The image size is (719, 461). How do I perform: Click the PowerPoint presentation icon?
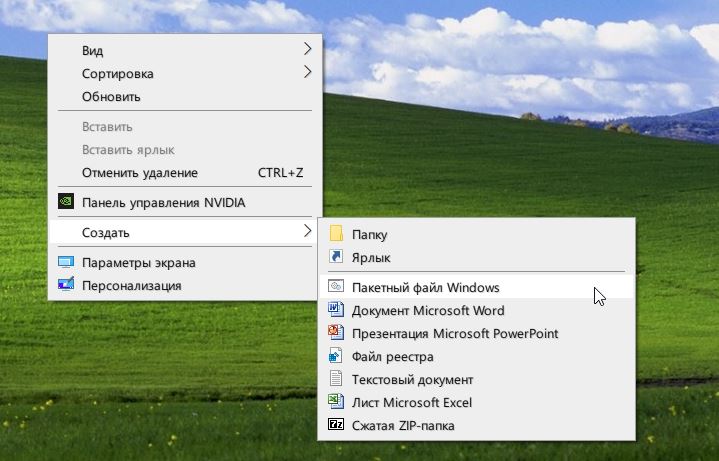[336, 332]
